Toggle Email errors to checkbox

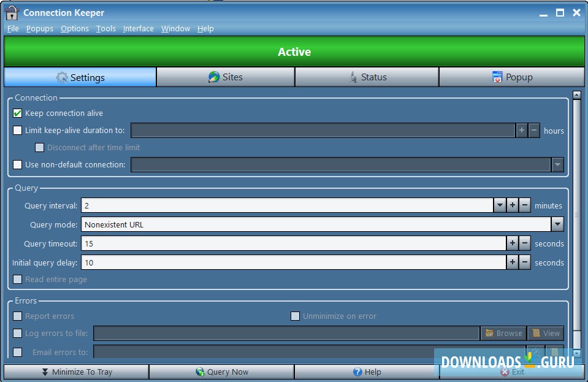tap(17, 352)
